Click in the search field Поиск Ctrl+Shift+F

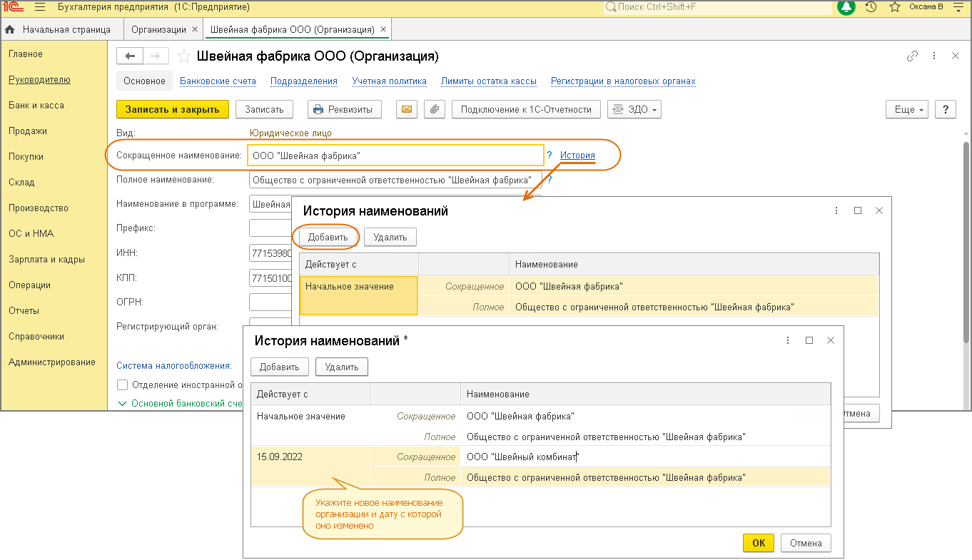point(718,7)
